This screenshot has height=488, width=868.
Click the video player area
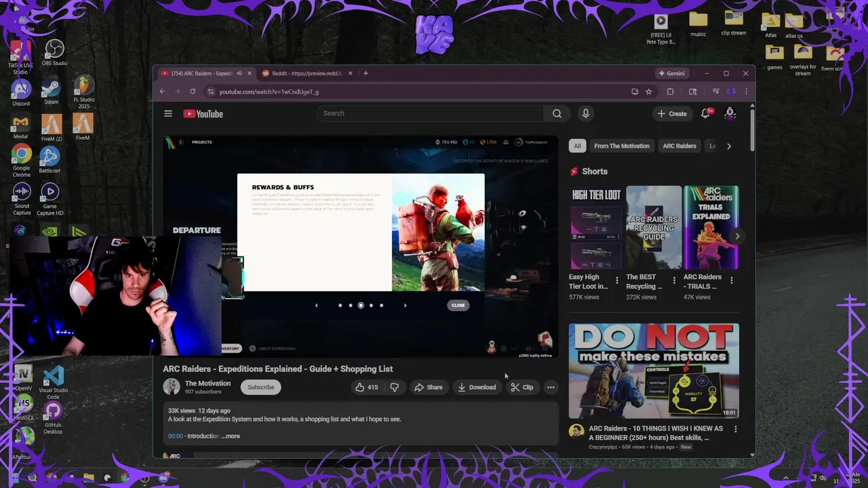click(360, 246)
